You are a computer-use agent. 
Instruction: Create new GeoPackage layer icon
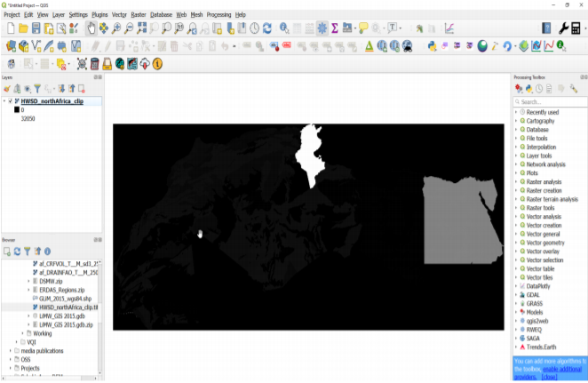pyautogui.click(x=24, y=46)
